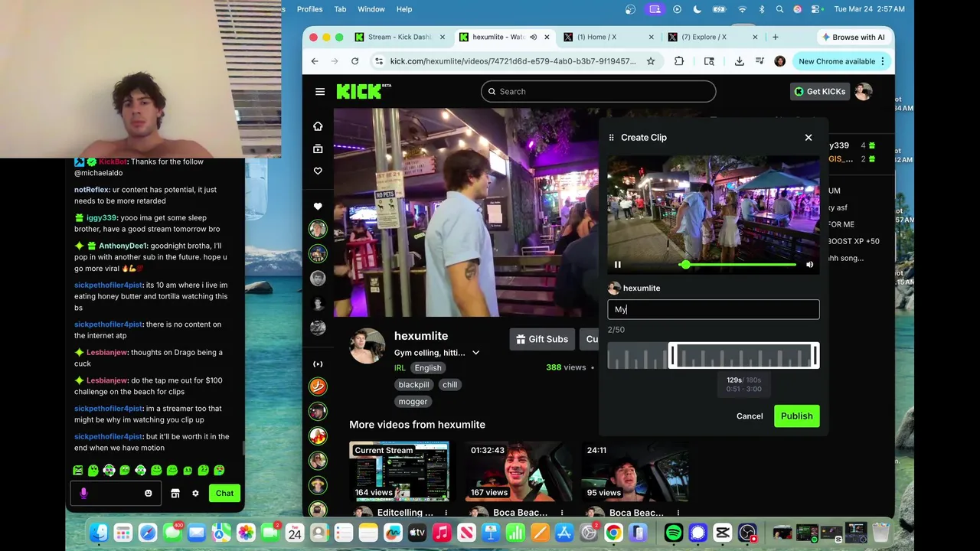Mute audio on hexumlite tab
The image size is (980, 551).
click(x=534, y=37)
